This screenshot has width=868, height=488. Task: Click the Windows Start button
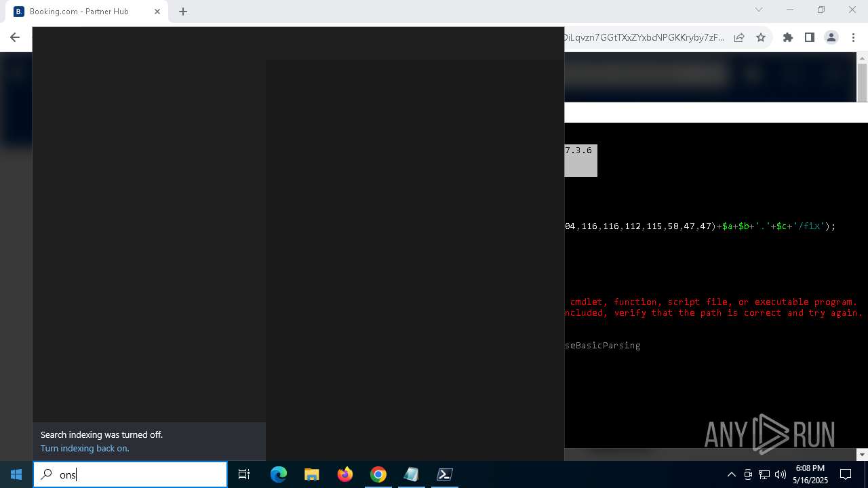click(x=16, y=474)
